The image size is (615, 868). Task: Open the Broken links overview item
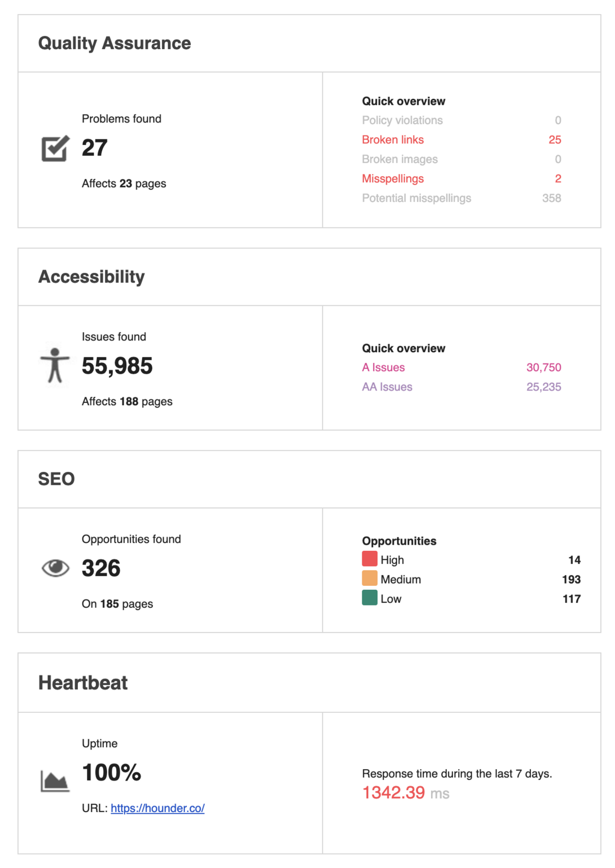coord(393,140)
